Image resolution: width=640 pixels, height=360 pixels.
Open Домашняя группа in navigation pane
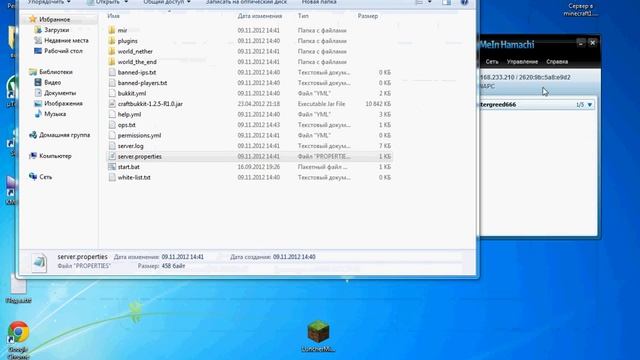pos(60,135)
